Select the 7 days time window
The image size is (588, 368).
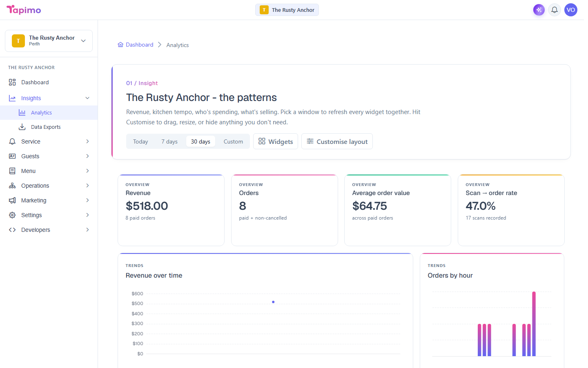169,141
